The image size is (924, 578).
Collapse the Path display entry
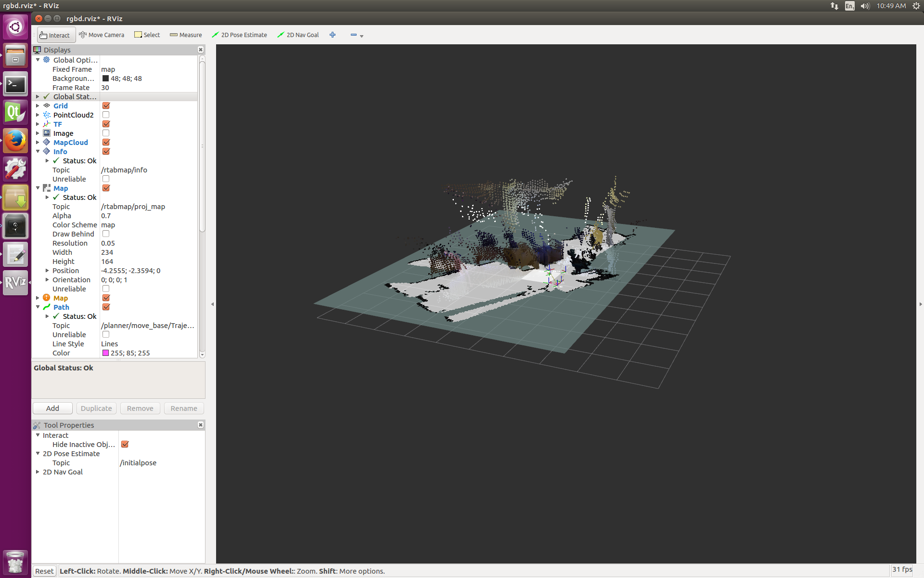tap(38, 307)
